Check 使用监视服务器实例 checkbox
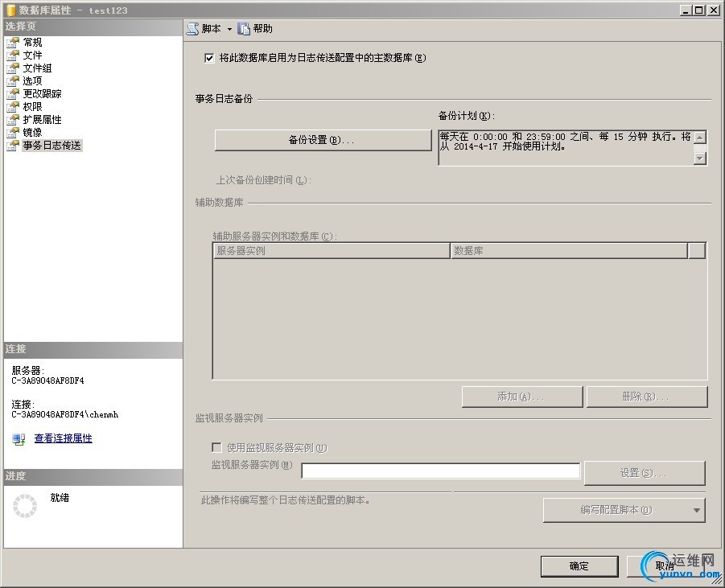The height and width of the screenshot is (588, 725). click(x=216, y=447)
